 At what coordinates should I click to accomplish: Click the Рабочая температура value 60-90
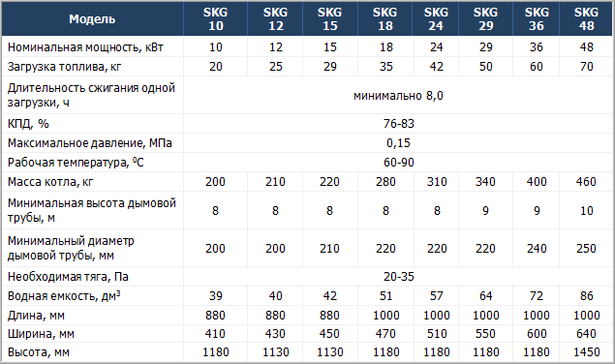click(398, 162)
